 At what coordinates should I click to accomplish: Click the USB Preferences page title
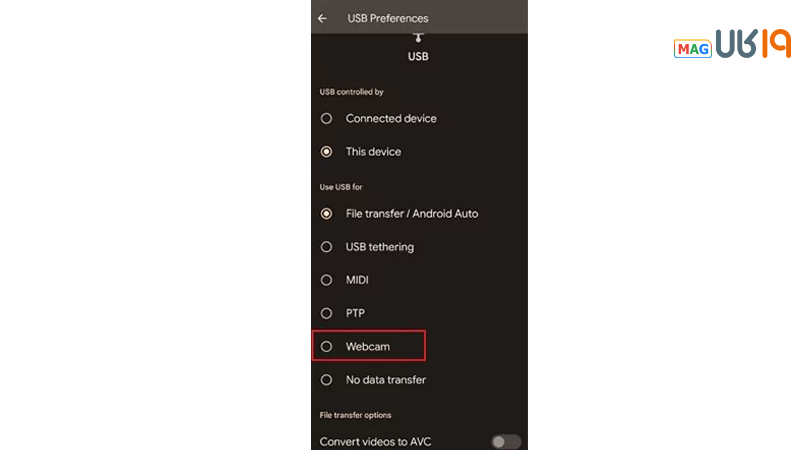click(x=388, y=18)
